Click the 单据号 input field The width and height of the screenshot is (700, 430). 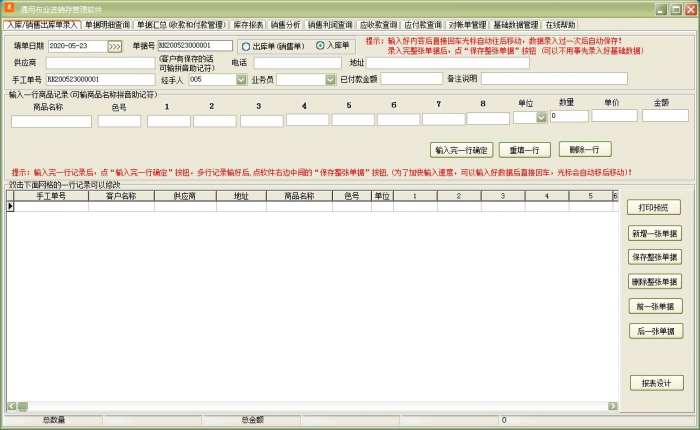pyautogui.click(x=195, y=46)
